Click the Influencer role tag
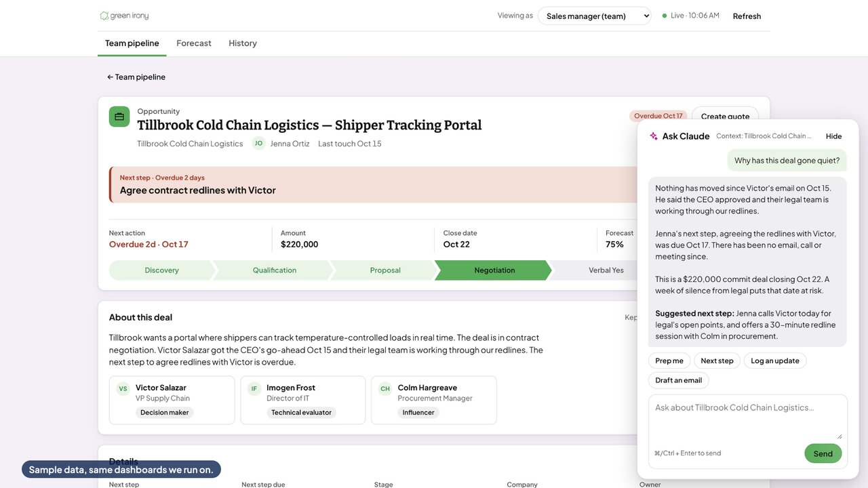 point(418,412)
